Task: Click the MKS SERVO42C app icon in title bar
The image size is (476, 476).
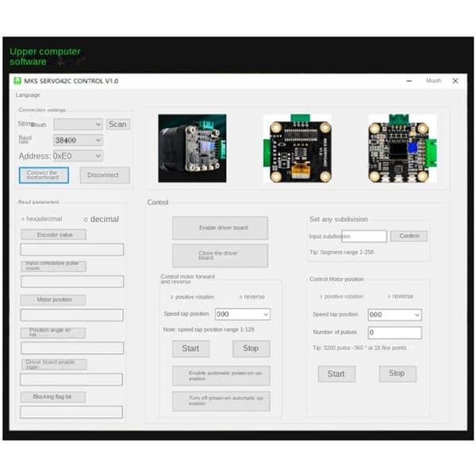Action: [x=17, y=81]
